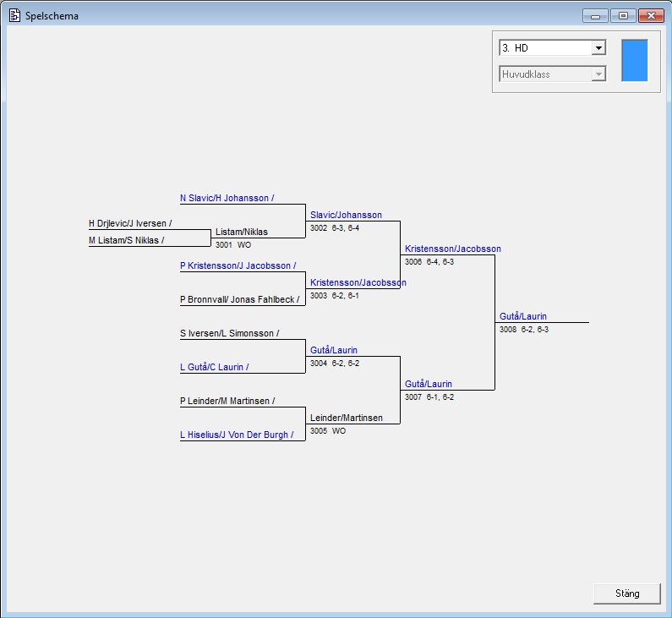672x618 pixels.
Task: Click Leinder/Martinsen match 3005 winner
Action: (x=346, y=418)
